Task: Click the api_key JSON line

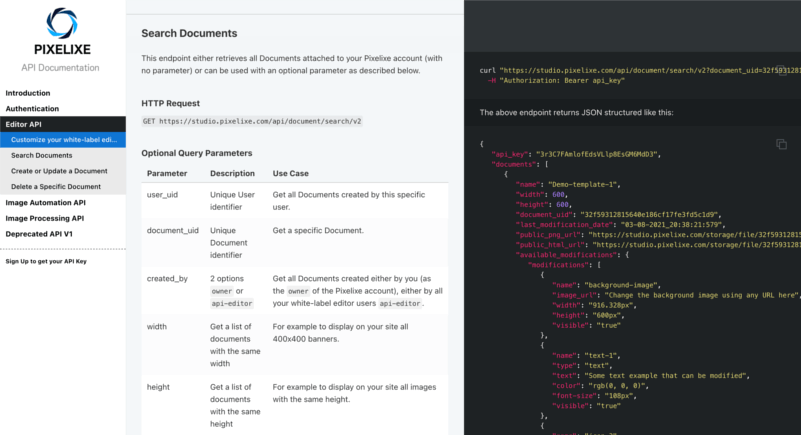Action: (576, 154)
